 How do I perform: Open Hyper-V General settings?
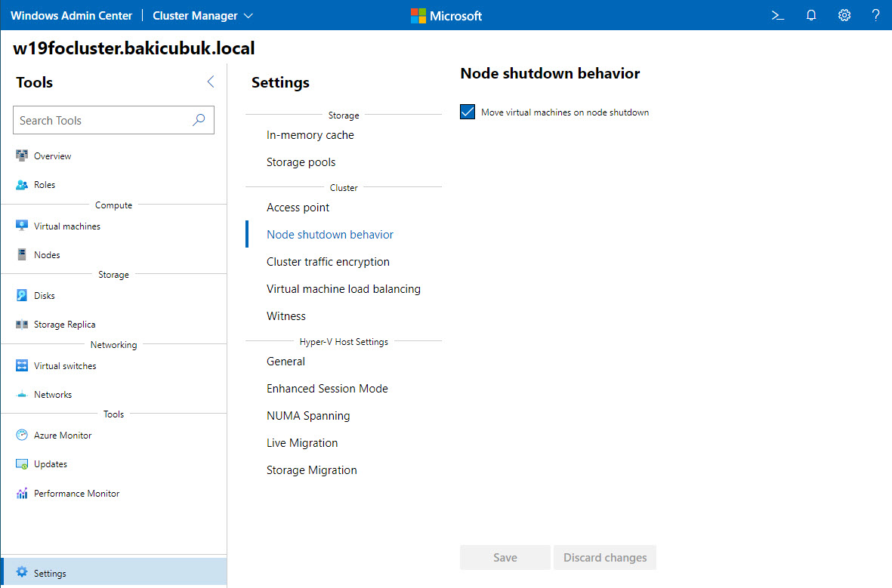[286, 361]
